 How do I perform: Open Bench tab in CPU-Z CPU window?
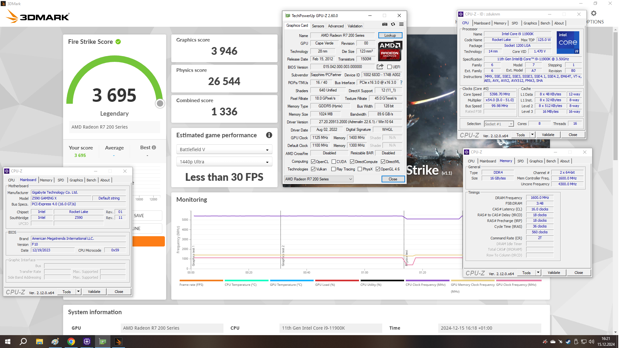[545, 23]
